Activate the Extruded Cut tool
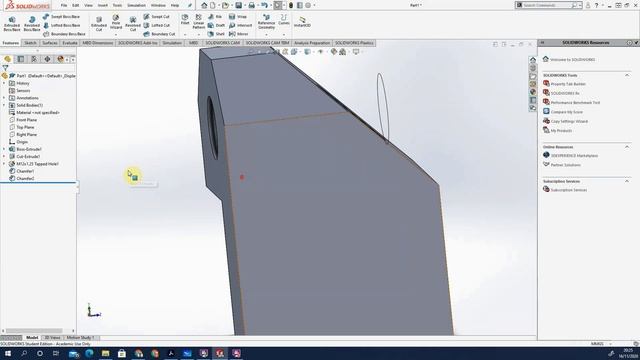 [x=99, y=24]
